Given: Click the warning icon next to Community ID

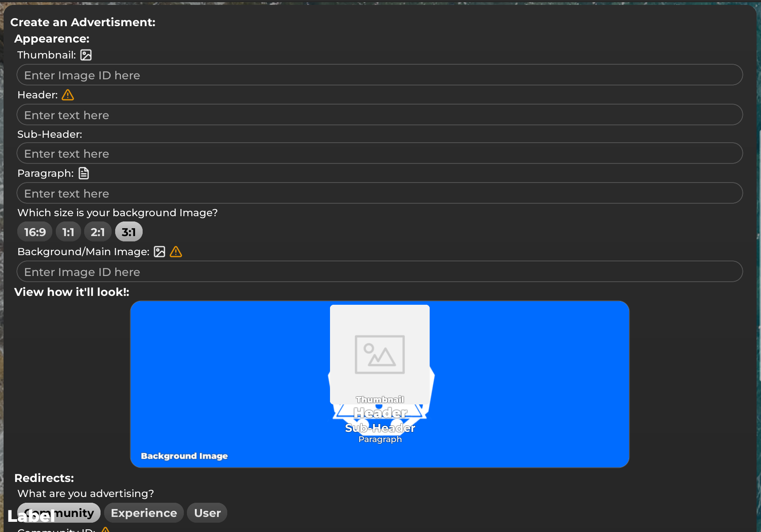Looking at the screenshot, I should [x=105, y=529].
